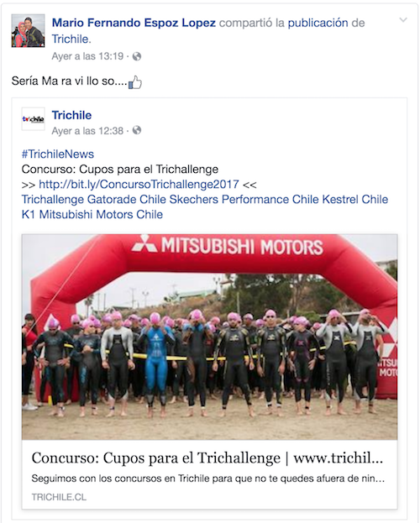The height and width of the screenshot is (523, 420).
Task: Open Mario Fernando Espoz Lopez's profile picture
Action: point(28,30)
